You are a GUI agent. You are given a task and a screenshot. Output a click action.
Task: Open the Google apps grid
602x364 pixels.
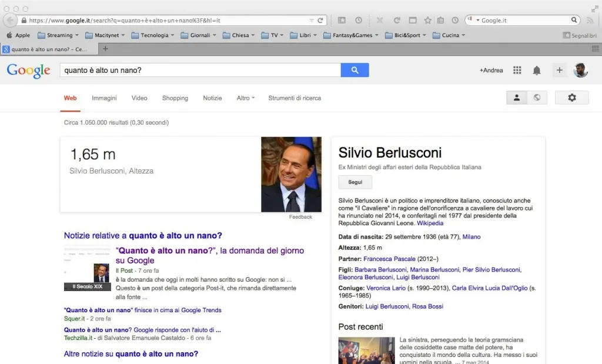point(517,70)
